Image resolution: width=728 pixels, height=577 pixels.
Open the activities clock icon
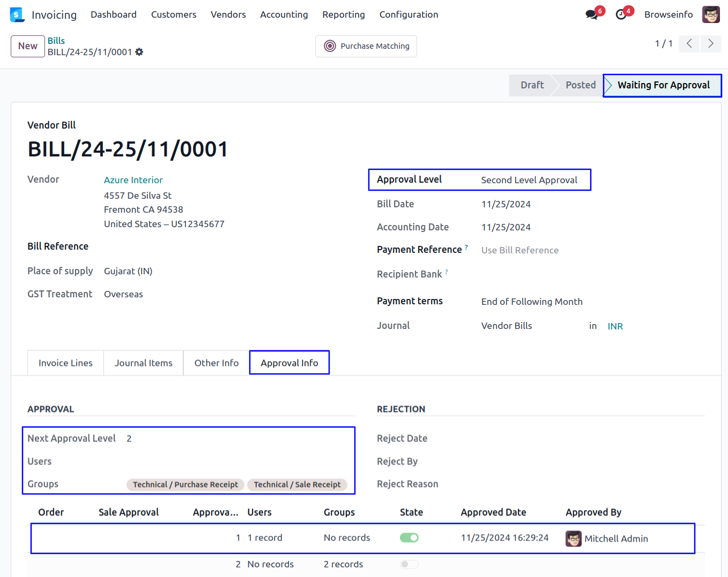coord(621,14)
